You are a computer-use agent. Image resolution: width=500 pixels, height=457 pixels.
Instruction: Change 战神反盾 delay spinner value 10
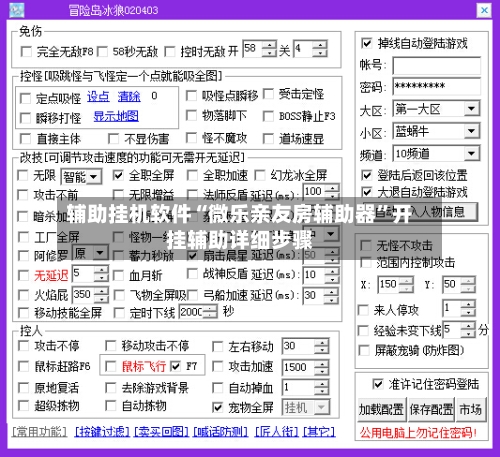pos(332,275)
